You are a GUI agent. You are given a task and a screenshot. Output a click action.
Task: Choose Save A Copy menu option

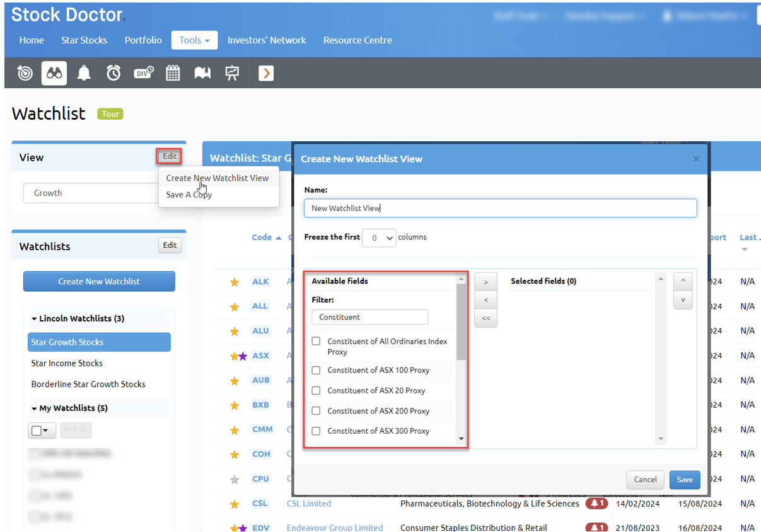point(189,195)
